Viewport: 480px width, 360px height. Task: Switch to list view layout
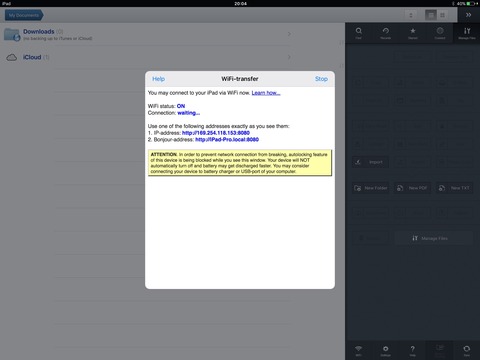coord(431,15)
